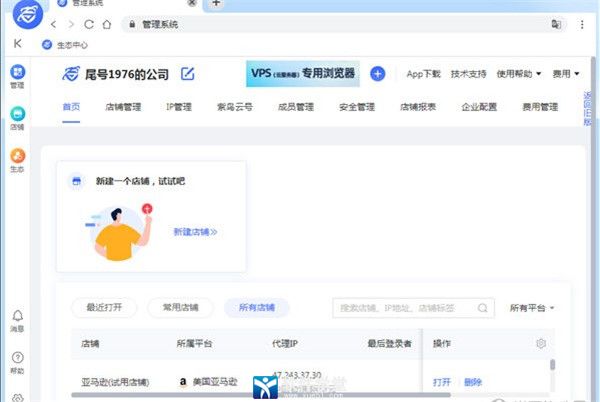Switch to the IP管理 tab

click(178, 107)
